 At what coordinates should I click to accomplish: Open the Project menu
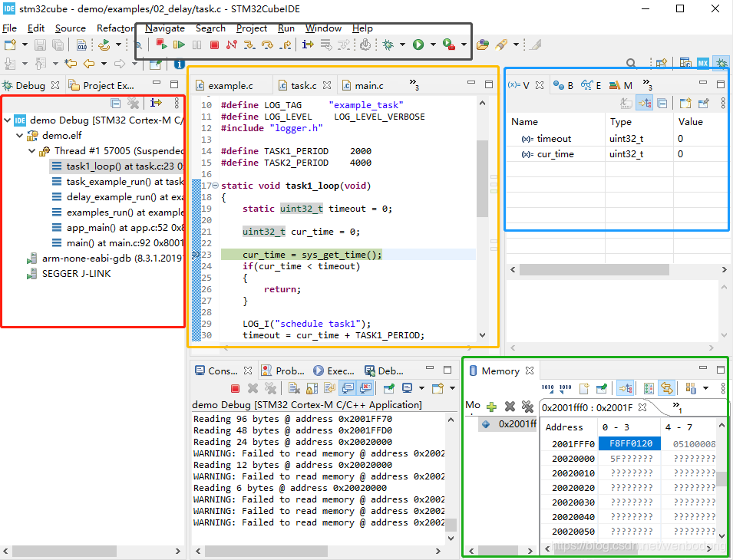click(252, 28)
